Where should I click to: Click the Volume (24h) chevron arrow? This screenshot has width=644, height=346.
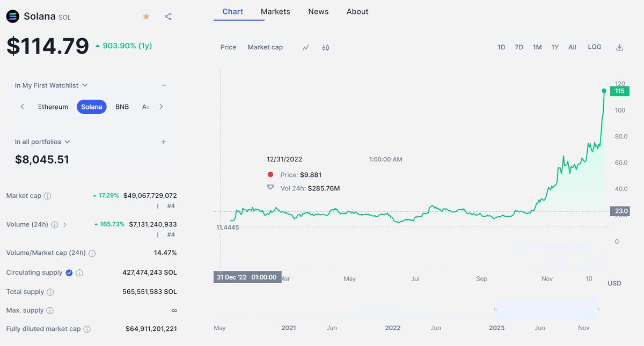click(65, 225)
